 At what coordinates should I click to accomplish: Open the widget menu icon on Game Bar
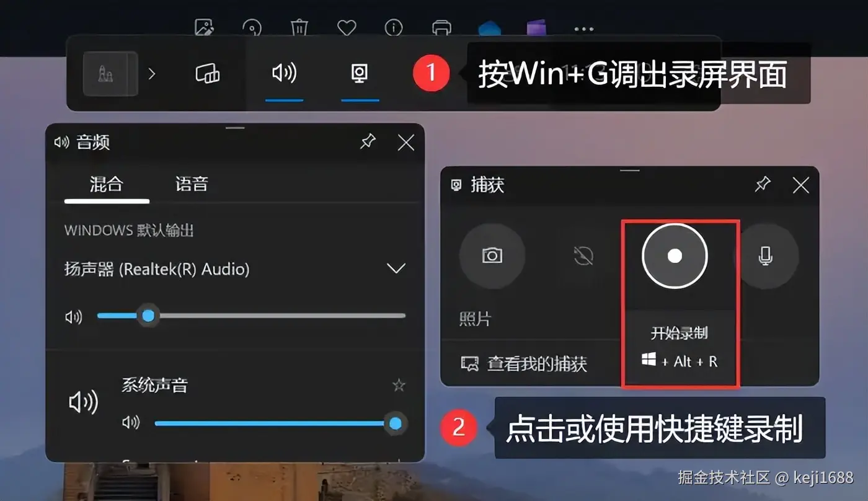point(207,74)
